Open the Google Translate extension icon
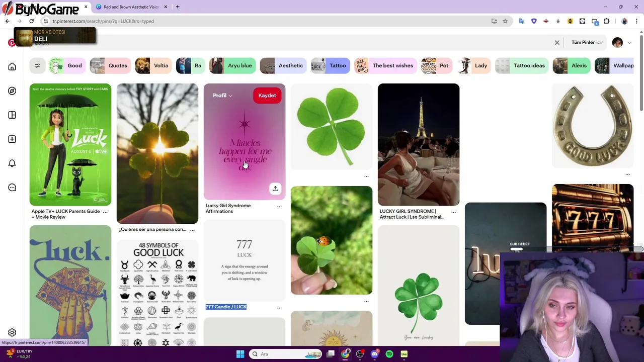 (x=522, y=21)
